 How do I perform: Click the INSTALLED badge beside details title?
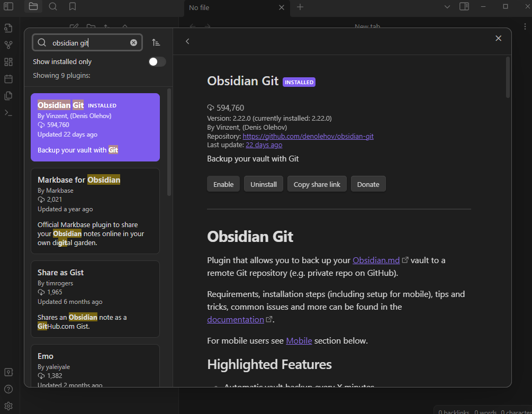[x=299, y=82]
